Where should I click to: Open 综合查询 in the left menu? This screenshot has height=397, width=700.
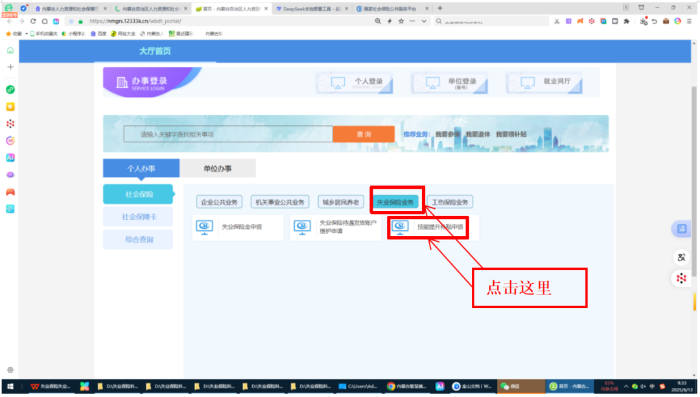point(138,239)
